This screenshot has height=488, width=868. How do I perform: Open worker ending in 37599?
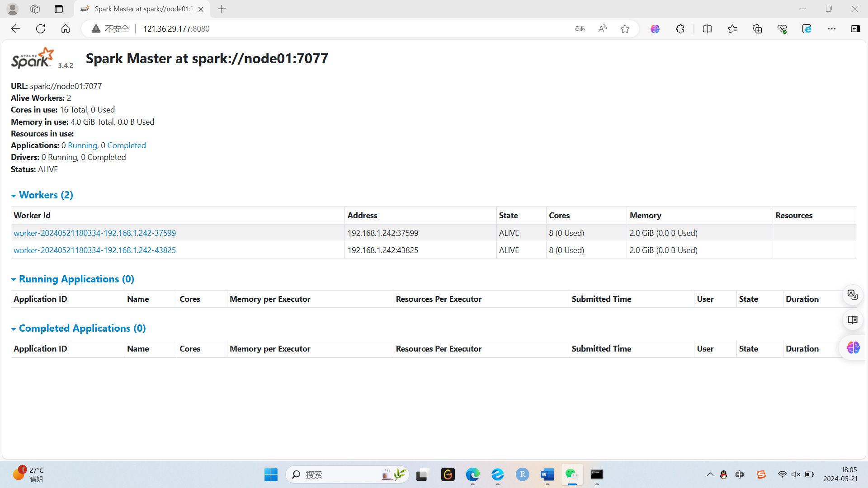[x=94, y=233]
